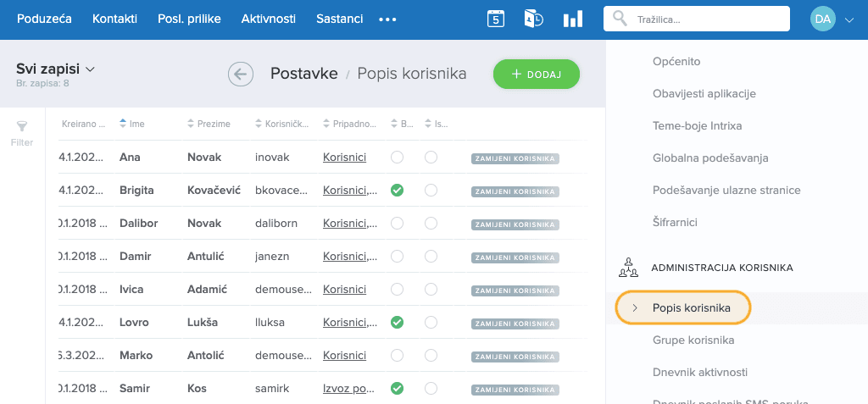This screenshot has width=868, height=404.
Task: Sort by Ime column
Action: tap(132, 124)
